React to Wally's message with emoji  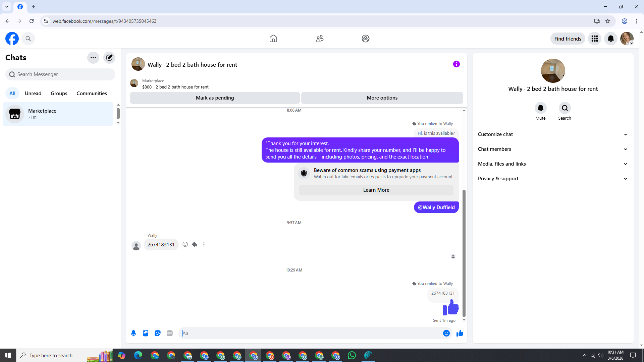coord(185,244)
